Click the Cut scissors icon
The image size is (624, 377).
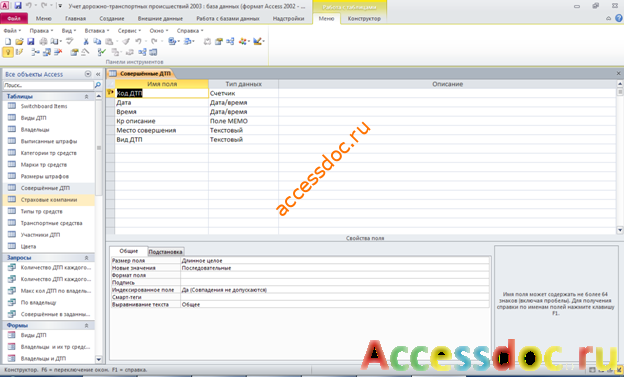(x=86, y=41)
